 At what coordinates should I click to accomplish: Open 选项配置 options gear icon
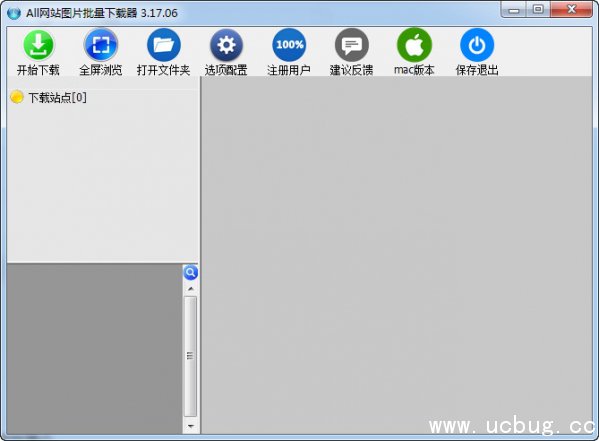pos(226,45)
